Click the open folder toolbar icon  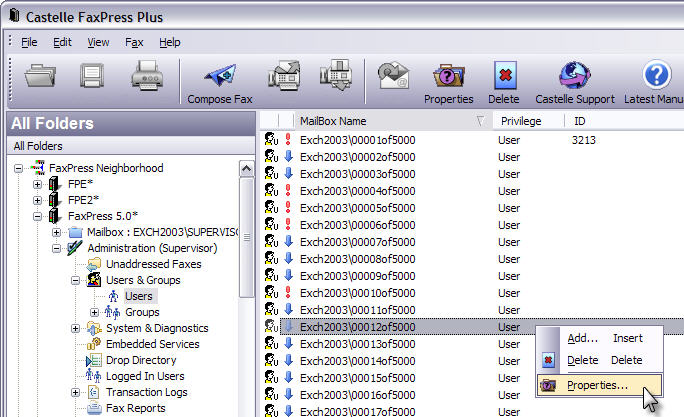(x=41, y=77)
